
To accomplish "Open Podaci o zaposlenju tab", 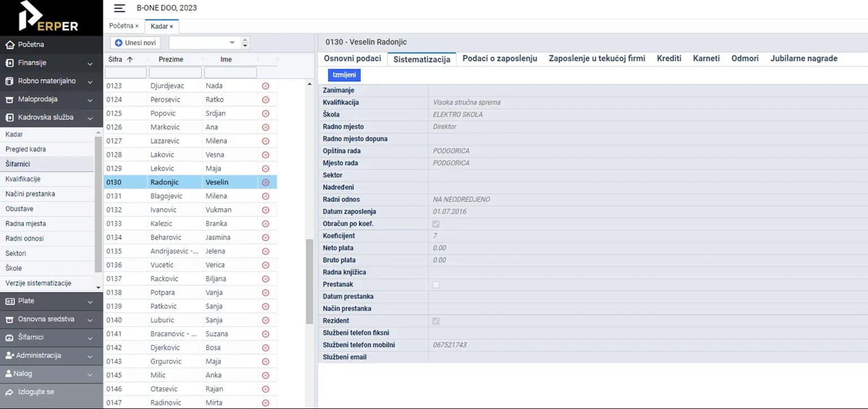I will click(500, 58).
